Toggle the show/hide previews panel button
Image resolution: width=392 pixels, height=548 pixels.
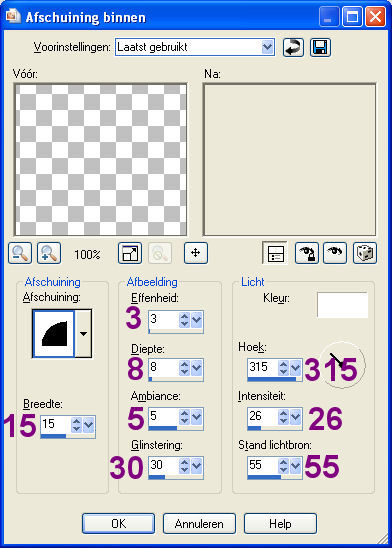[275, 253]
